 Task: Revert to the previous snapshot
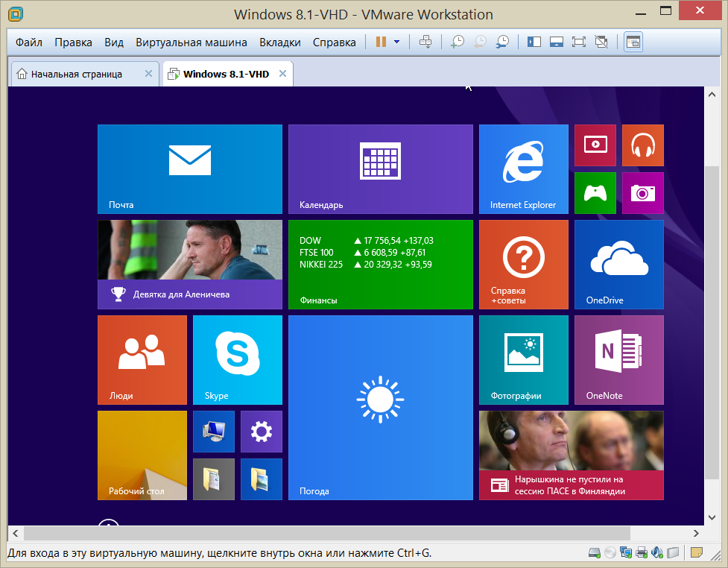480,42
